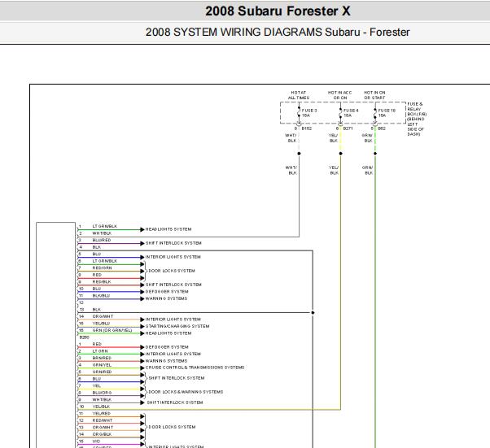The width and height of the screenshot is (490, 448).
Task: Select the "FUSE 18 15A" label
Action: [387, 113]
